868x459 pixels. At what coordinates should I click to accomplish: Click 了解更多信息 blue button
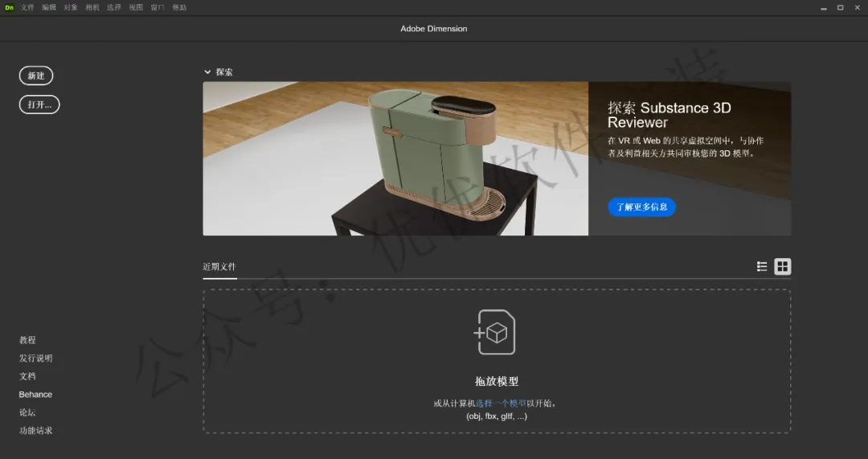point(641,207)
